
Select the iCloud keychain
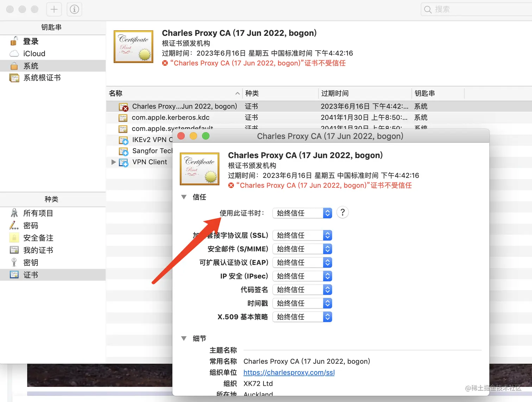click(x=53, y=53)
